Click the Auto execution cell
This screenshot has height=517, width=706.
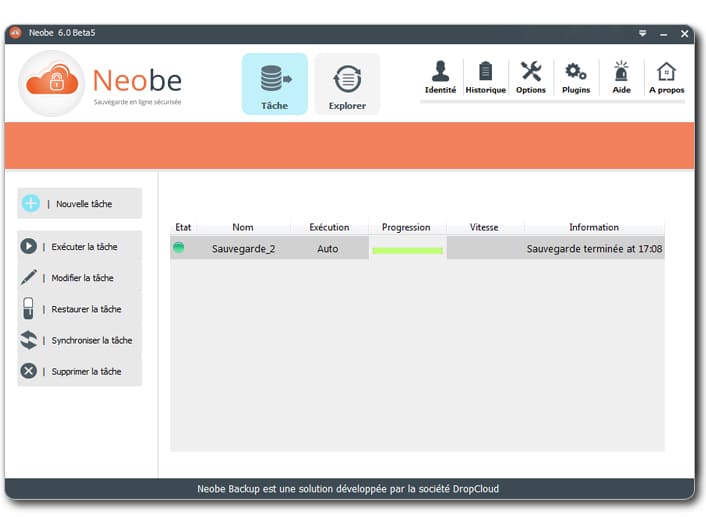click(328, 249)
